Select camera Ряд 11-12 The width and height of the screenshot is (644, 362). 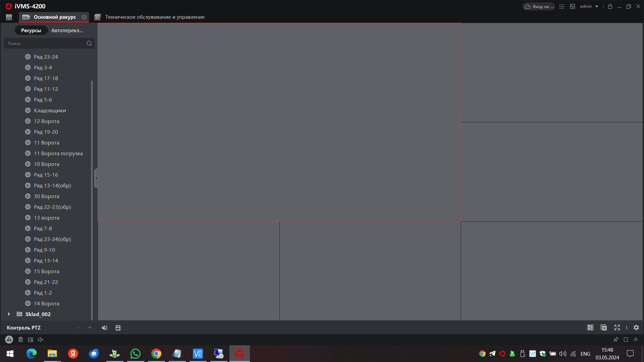(x=46, y=89)
